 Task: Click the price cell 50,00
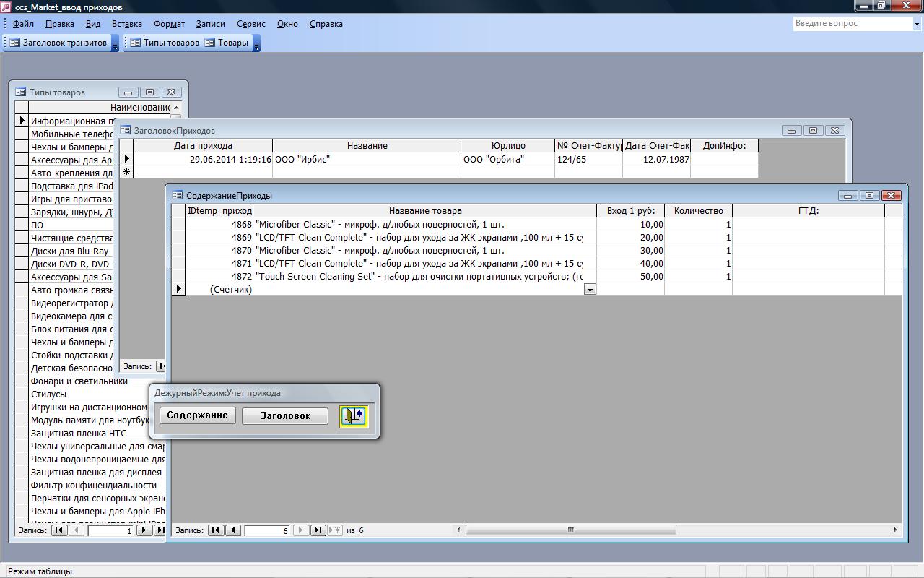[x=631, y=277]
